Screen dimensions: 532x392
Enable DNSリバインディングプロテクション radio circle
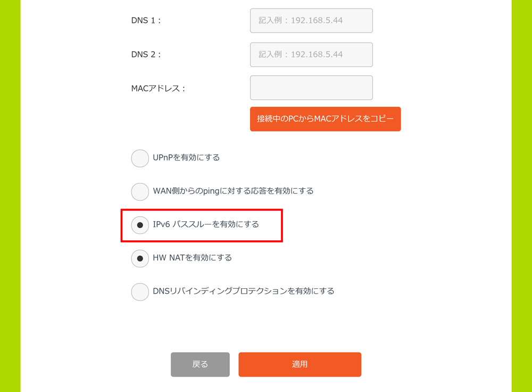click(x=140, y=291)
